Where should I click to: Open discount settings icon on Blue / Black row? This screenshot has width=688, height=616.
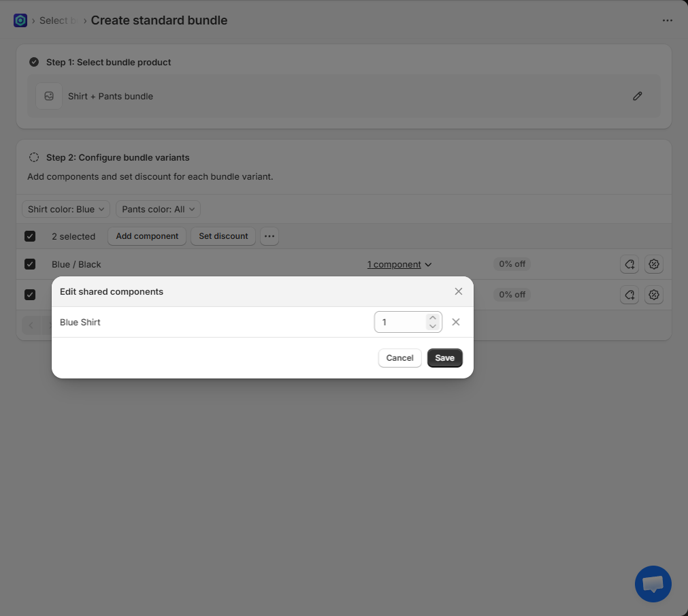[x=654, y=264]
